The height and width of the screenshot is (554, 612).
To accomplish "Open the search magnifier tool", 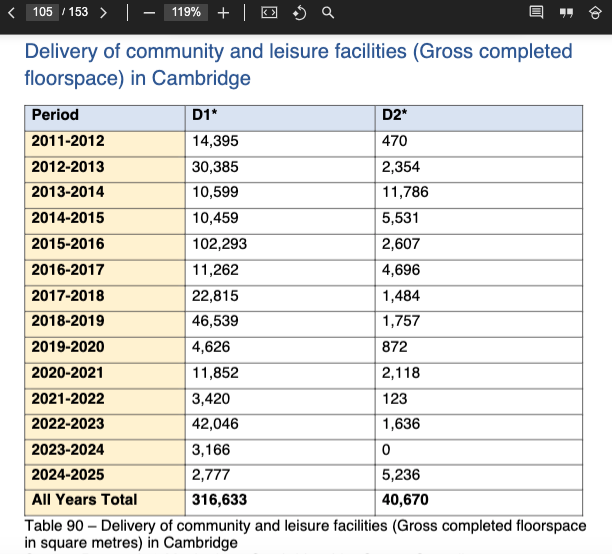I will click(x=328, y=13).
